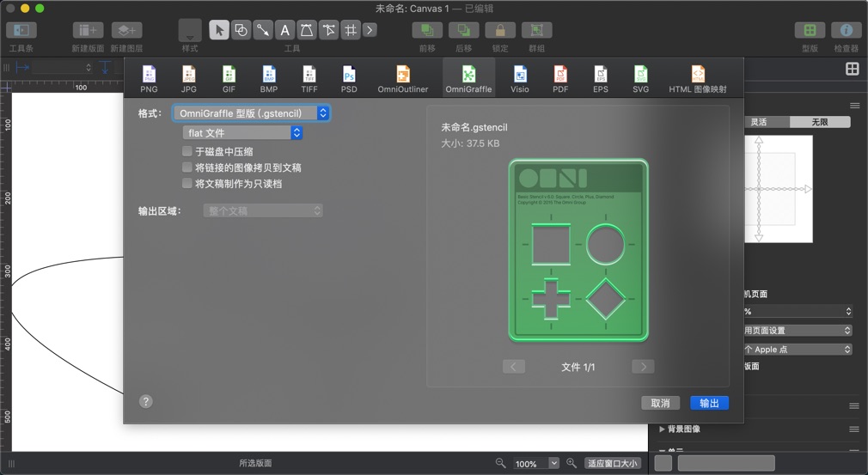Zoom in with the magnifier plus
The height and width of the screenshot is (475, 868).
click(572, 463)
